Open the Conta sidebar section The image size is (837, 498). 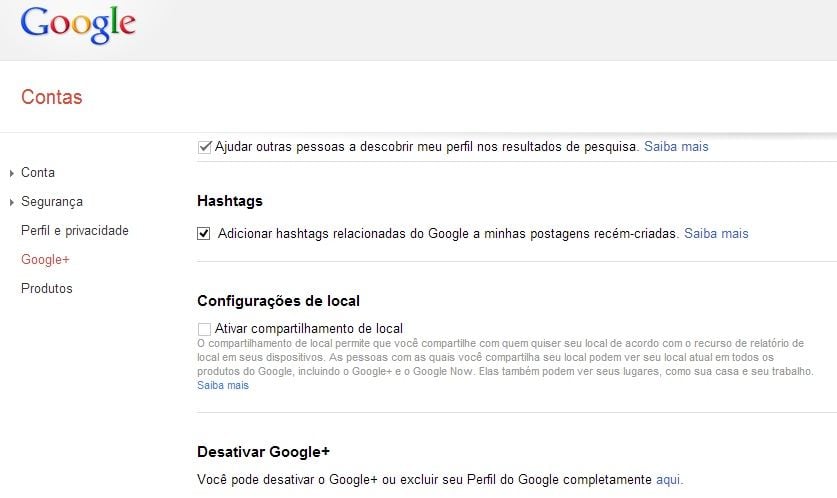[x=38, y=172]
